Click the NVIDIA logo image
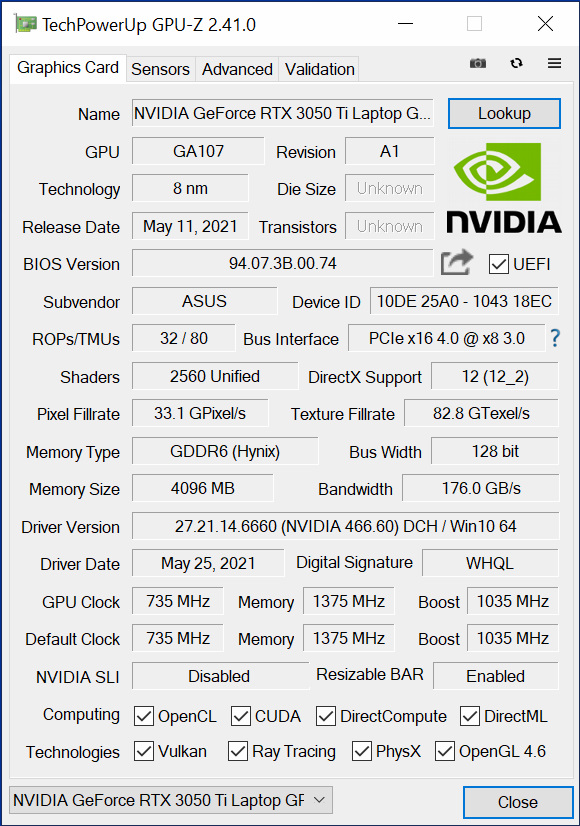Viewport: 580px width, 826px height. pyautogui.click(x=504, y=188)
